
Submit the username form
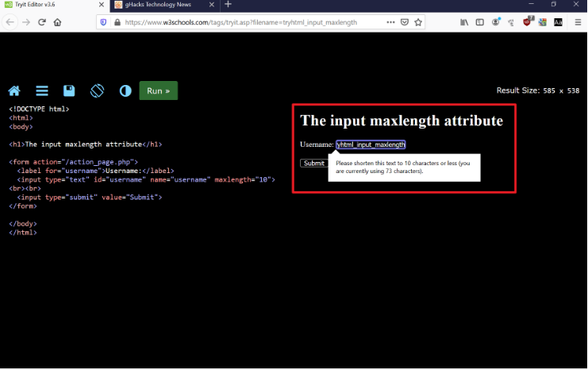pos(314,164)
